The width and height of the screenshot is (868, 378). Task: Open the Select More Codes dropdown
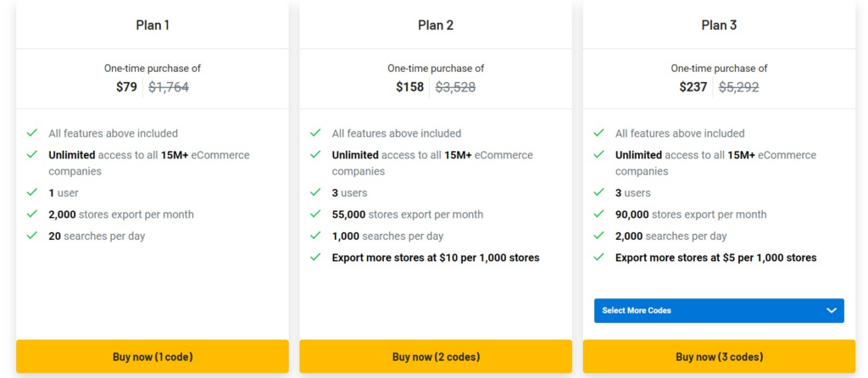[719, 311]
